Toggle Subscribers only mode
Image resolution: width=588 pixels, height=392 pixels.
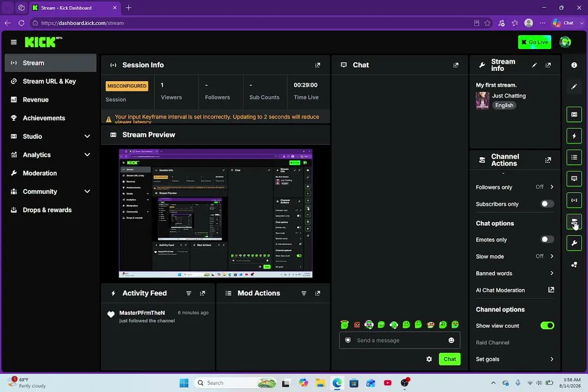547,204
